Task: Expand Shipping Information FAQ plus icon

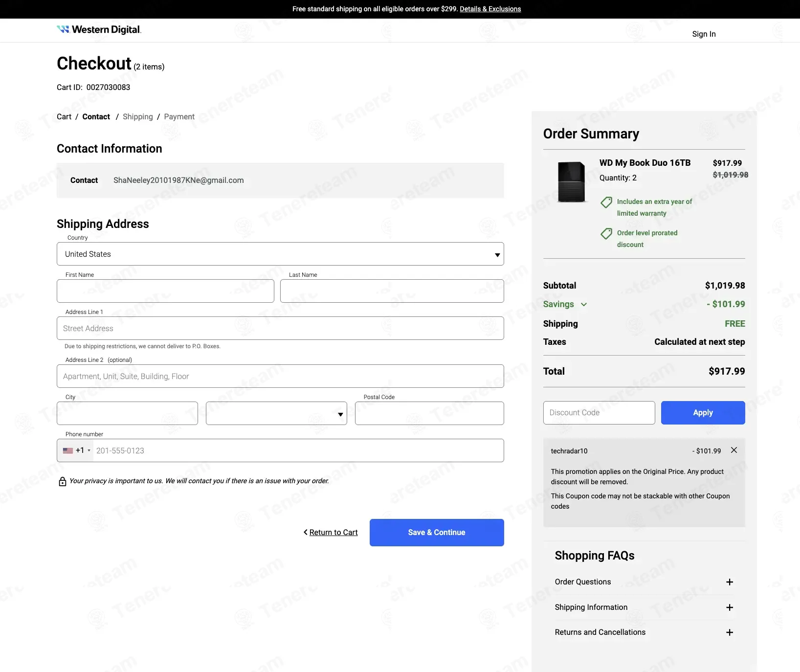Action: (730, 607)
